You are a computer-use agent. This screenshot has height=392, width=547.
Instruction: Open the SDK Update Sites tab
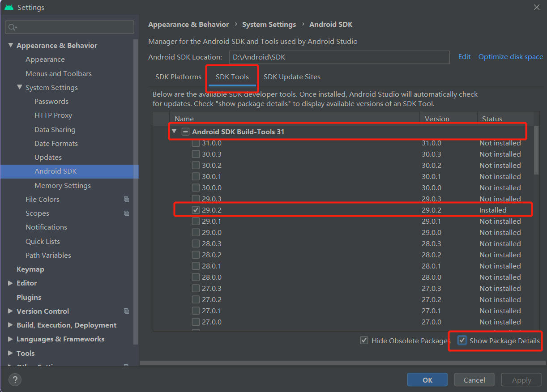pos(292,77)
